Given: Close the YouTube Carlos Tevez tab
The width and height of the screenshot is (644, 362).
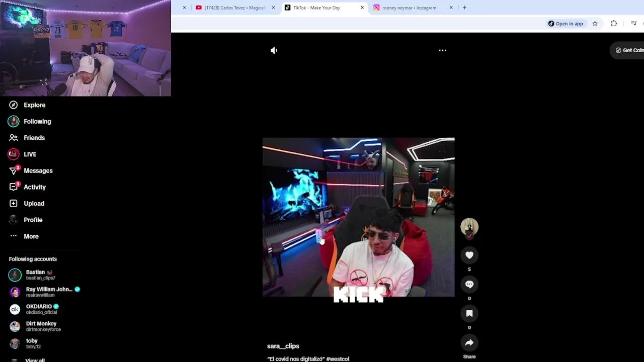Looking at the screenshot, I should coord(273,8).
